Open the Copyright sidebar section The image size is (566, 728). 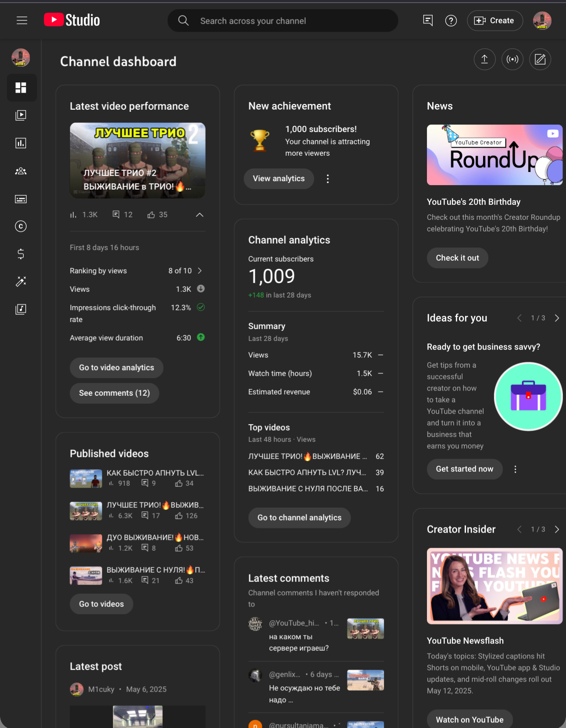pyautogui.click(x=21, y=226)
